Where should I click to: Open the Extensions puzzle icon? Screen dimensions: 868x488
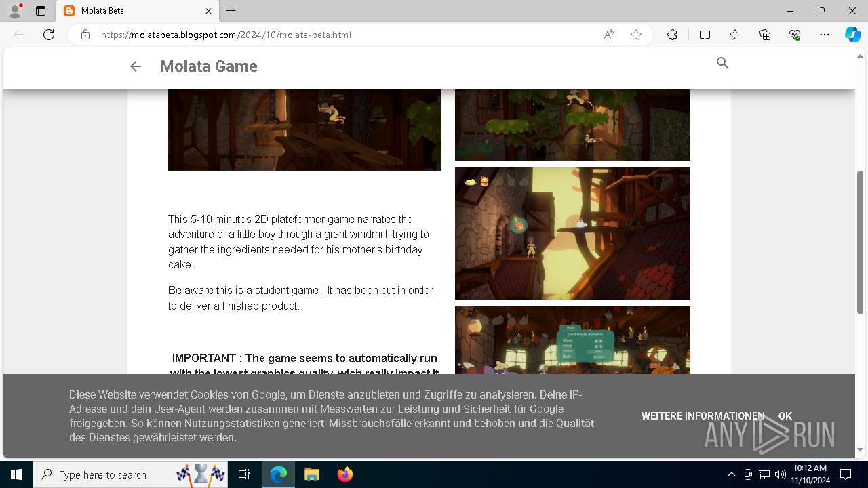point(672,35)
